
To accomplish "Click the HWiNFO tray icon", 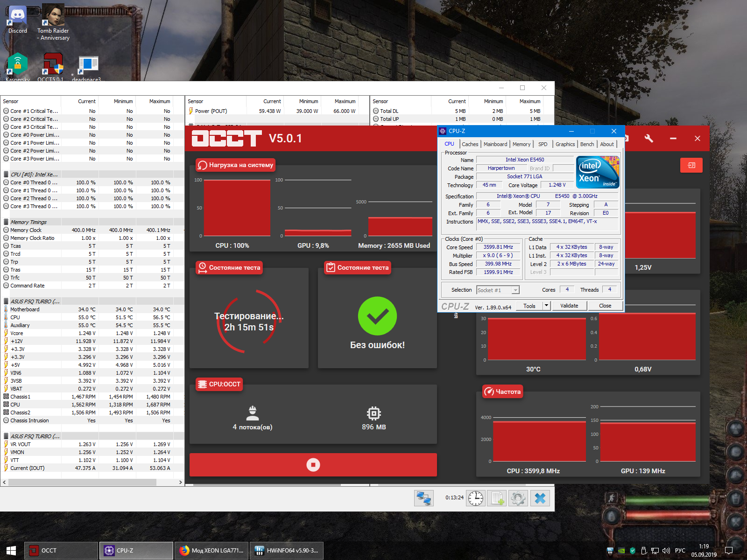I will pos(610,551).
